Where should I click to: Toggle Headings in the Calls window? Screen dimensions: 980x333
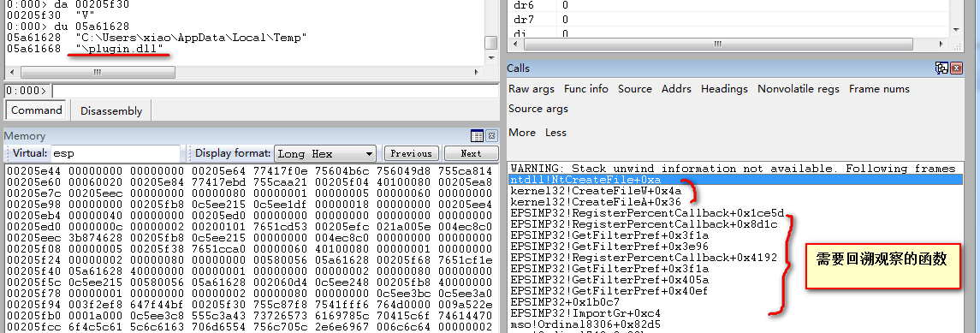pos(724,89)
